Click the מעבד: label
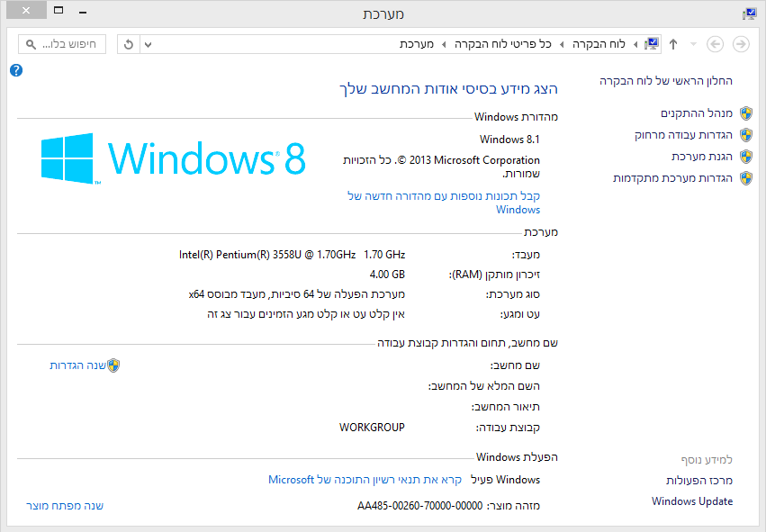This screenshot has height=532, width=766. [526, 255]
